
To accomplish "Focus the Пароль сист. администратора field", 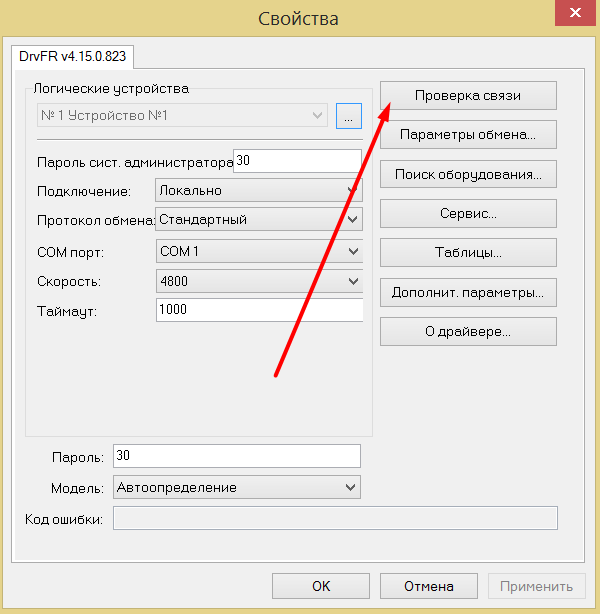I will (297, 161).
